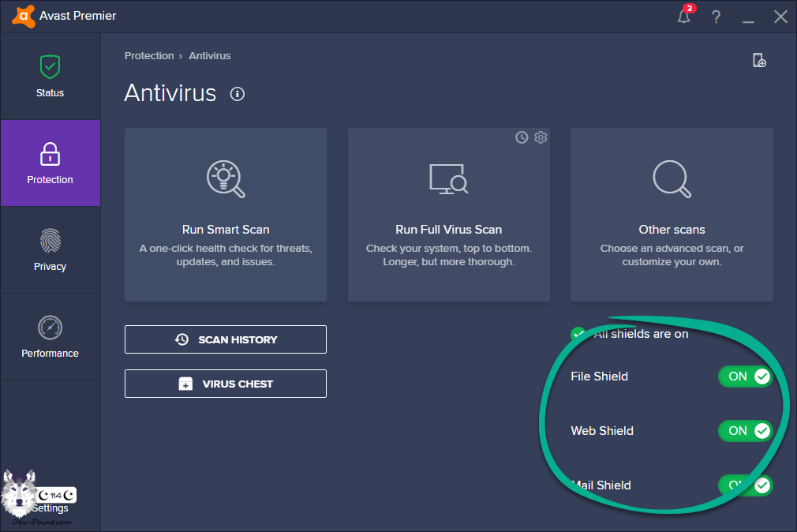
Task: Open the Virus Chest
Action: click(x=226, y=384)
